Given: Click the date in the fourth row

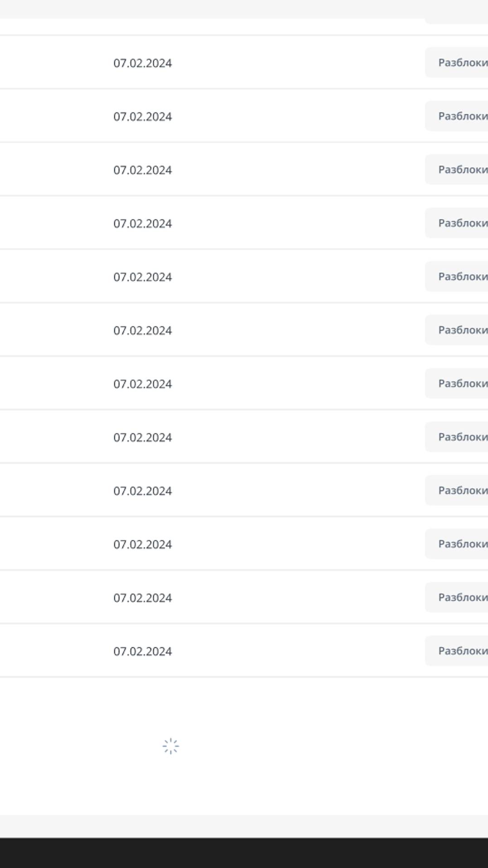Looking at the screenshot, I should pyautogui.click(x=143, y=223).
